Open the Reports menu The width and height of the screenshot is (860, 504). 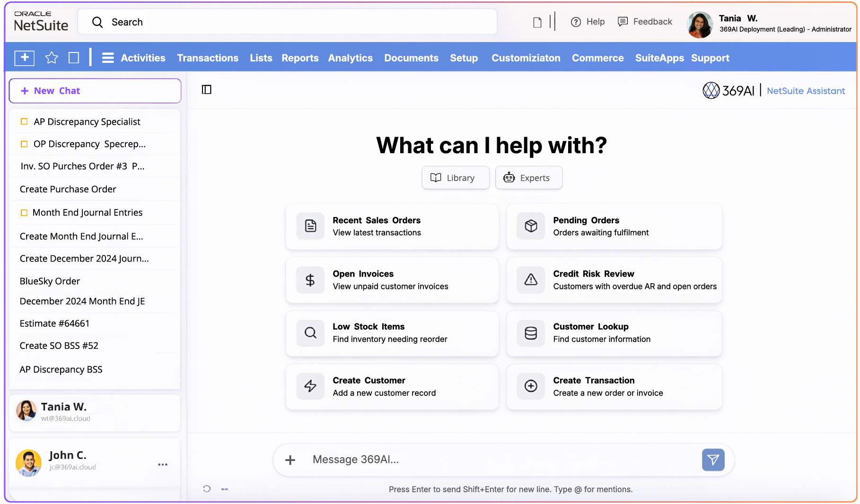[x=300, y=58]
